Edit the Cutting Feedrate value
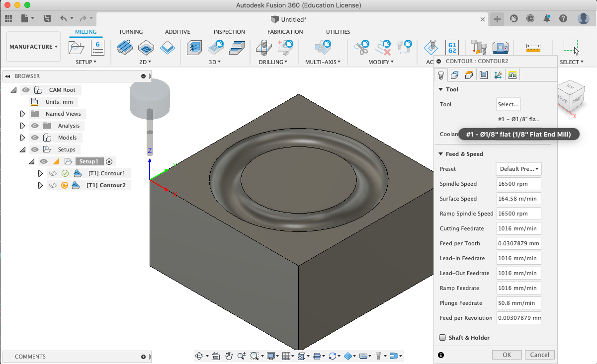This screenshot has width=597, height=364. (518, 228)
